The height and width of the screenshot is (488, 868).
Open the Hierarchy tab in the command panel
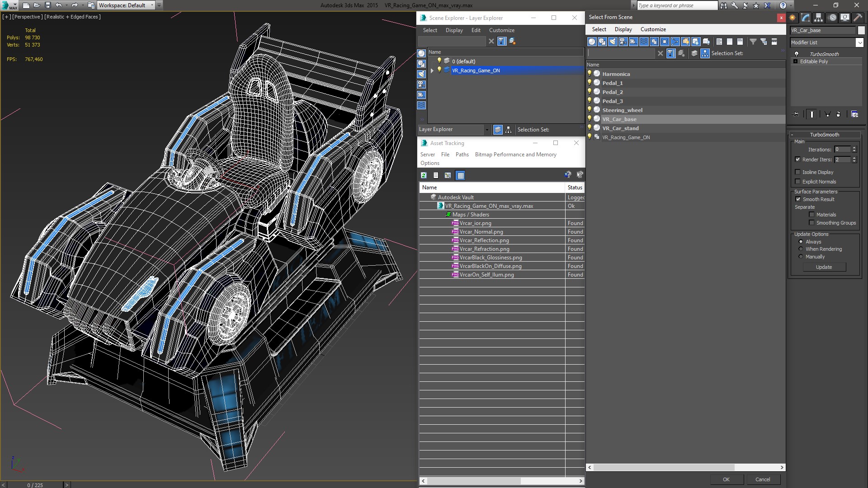tap(819, 18)
